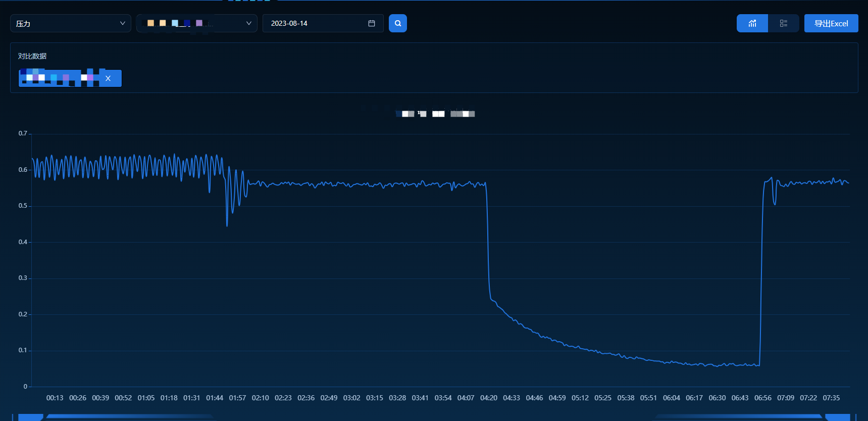Click the line's lowest point near 06:56
The height and width of the screenshot is (421, 868).
point(759,365)
